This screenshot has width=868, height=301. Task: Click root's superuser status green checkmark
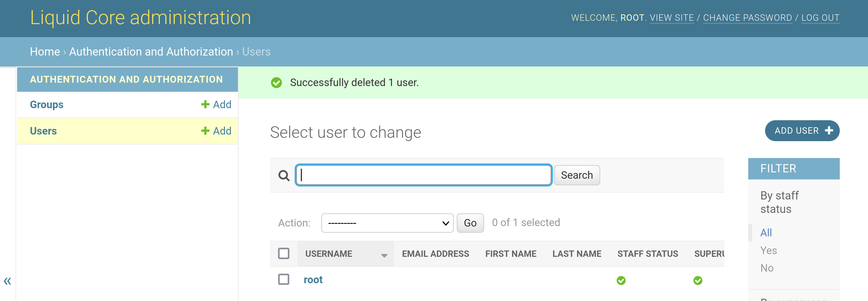(x=698, y=281)
